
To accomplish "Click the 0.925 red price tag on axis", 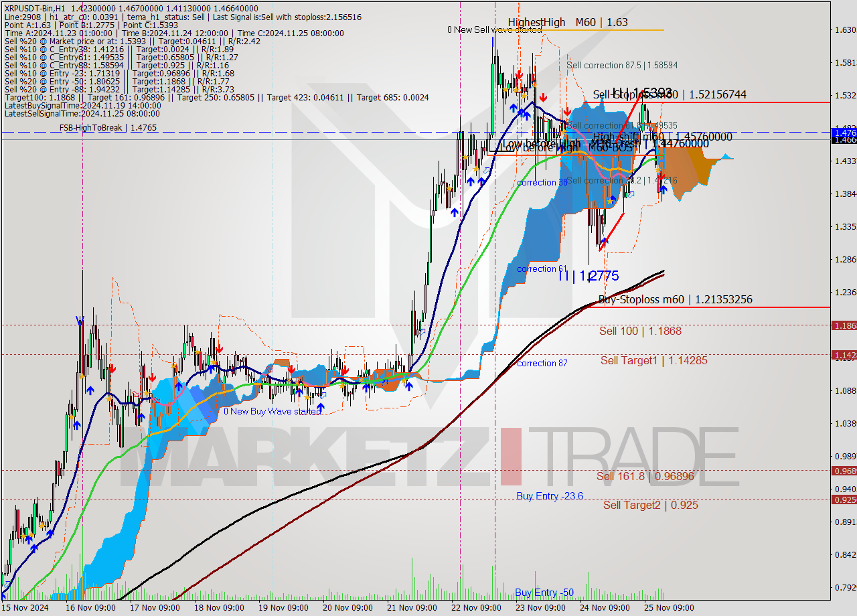I will [844, 499].
